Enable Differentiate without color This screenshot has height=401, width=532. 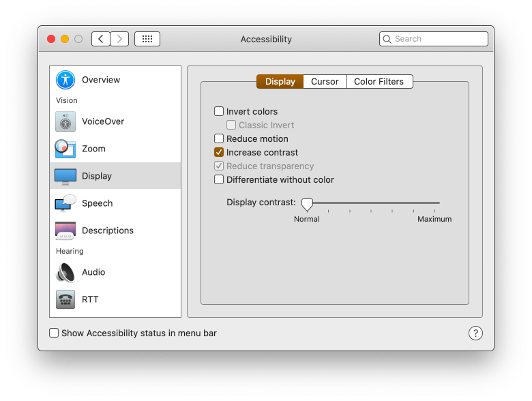pos(219,179)
